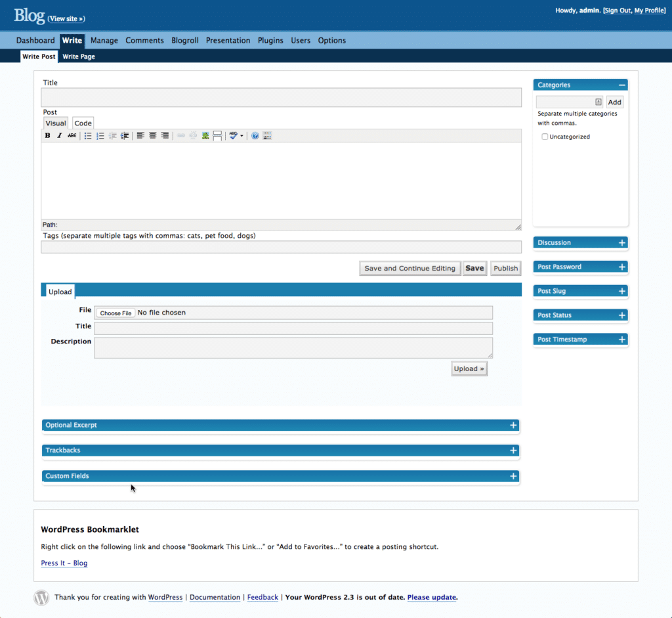The image size is (672, 618).
Task: Open the Documentation footer link
Action: click(x=215, y=598)
